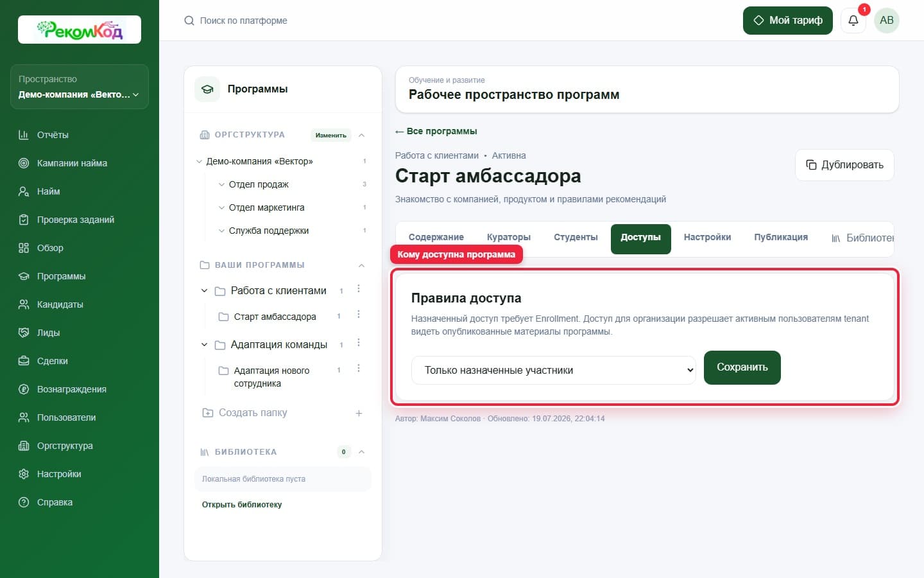Select Адаптация нового сотрудника program

[x=271, y=377]
